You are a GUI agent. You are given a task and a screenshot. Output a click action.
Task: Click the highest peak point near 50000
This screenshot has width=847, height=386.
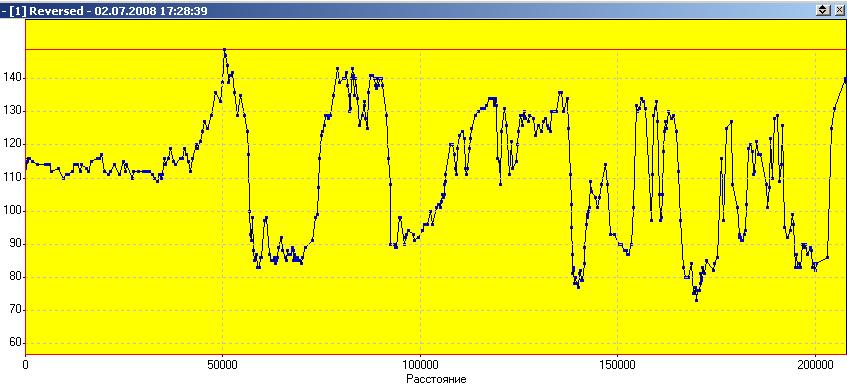(225, 50)
